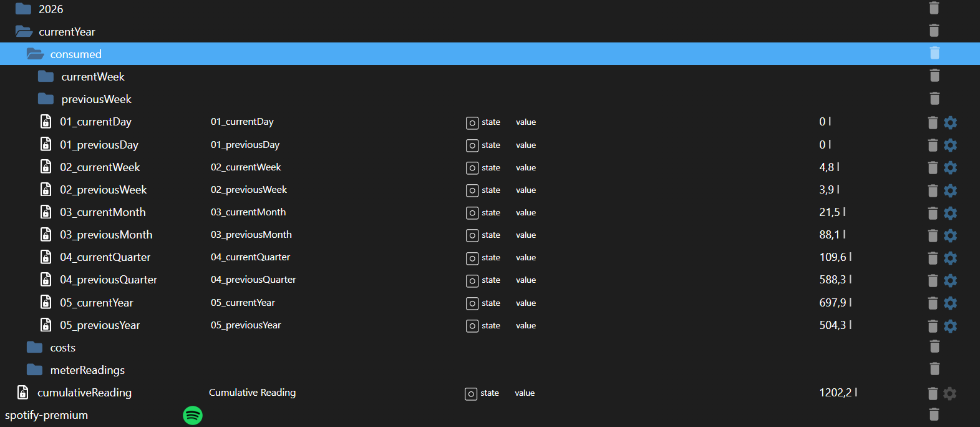Image resolution: width=980 pixels, height=427 pixels.
Task: Click the 88,1 l value of 03_previousMonth
Action: click(x=833, y=235)
